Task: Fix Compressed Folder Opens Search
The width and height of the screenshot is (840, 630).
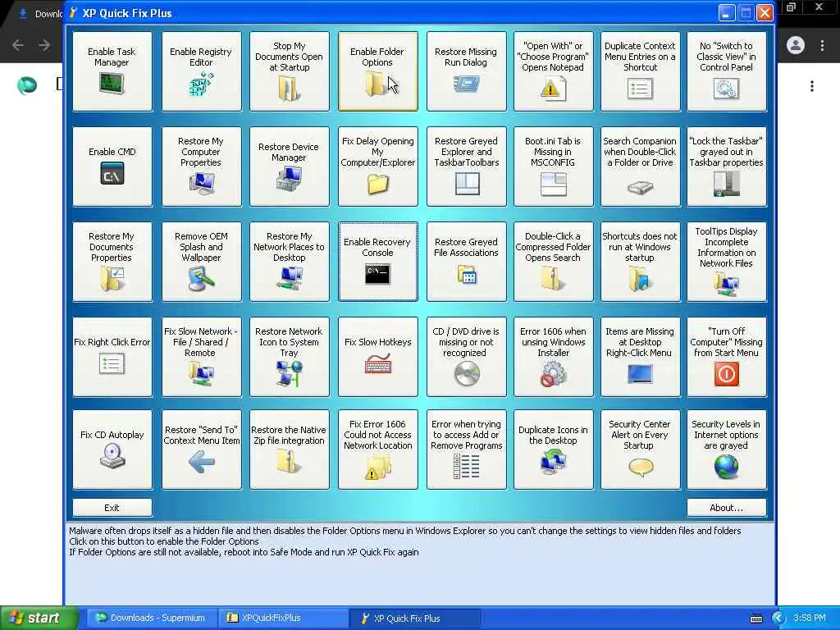Action: [554, 262]
